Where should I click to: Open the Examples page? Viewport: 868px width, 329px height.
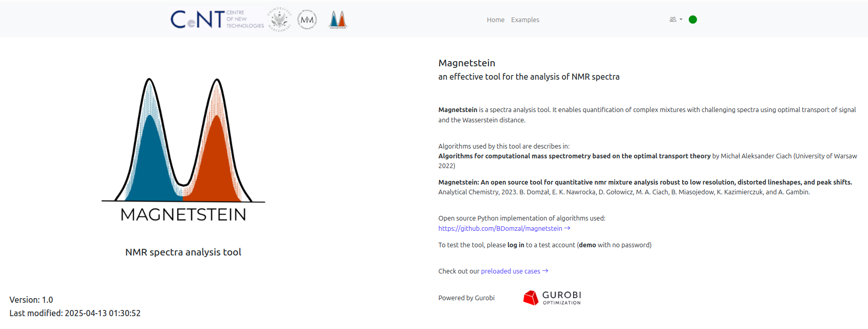coord(525,20)
